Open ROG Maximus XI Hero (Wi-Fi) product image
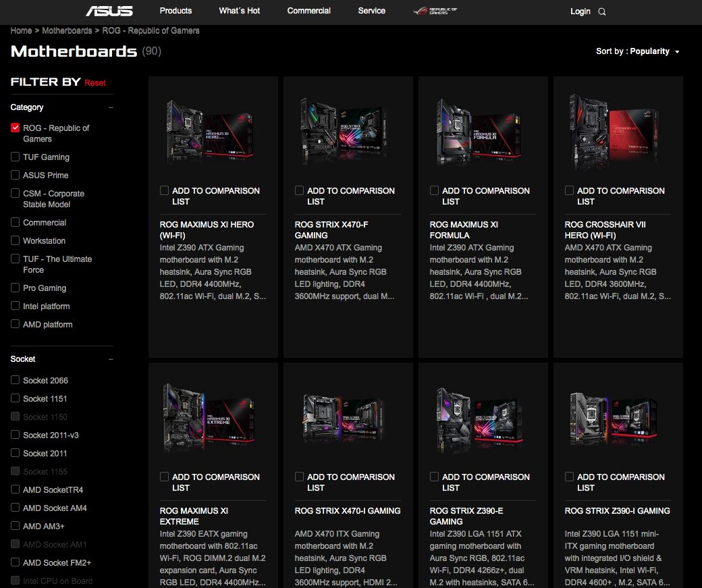 point(210,131)
